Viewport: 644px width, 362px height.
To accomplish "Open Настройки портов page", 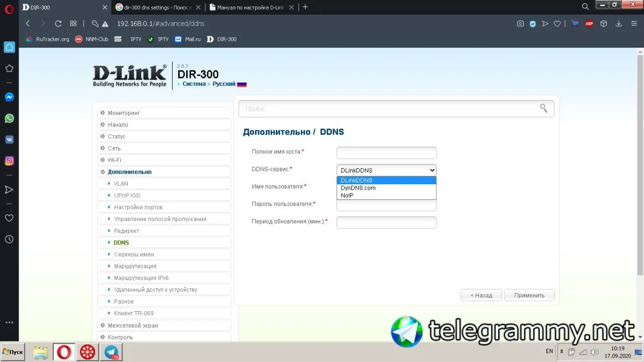I will pos(164,207).
